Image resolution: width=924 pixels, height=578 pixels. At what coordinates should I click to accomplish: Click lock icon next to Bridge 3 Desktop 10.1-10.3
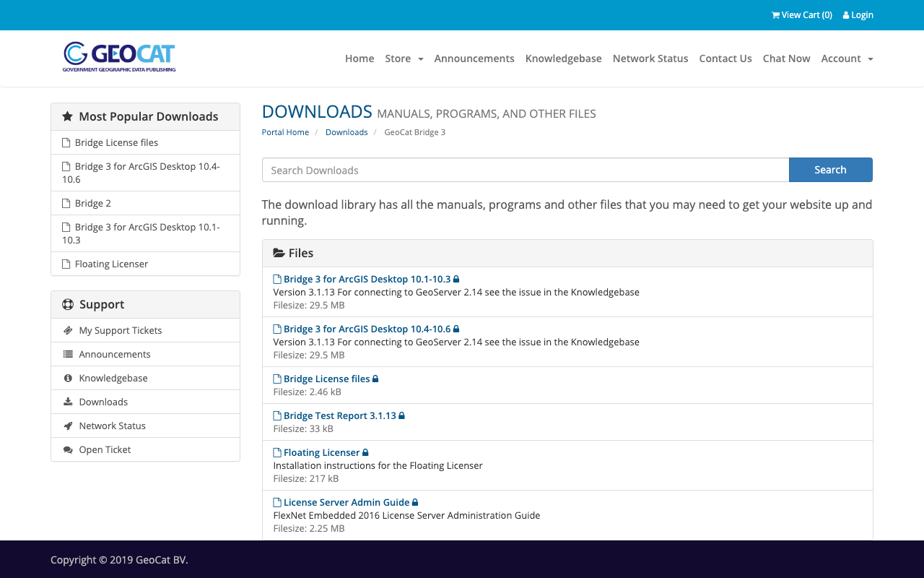(456, 279)
